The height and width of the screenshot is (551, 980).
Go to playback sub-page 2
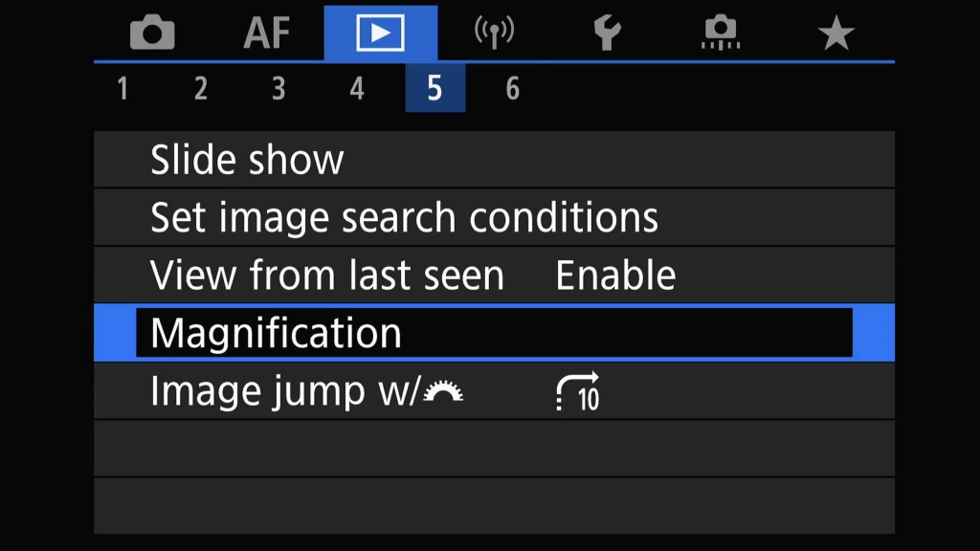(201, 89)
